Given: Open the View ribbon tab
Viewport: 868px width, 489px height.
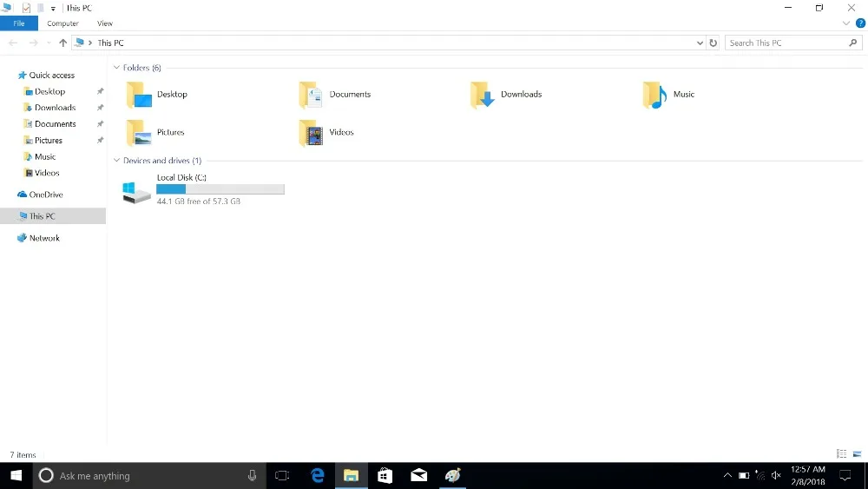Looking at the screenshot, I should pos(105,23).
